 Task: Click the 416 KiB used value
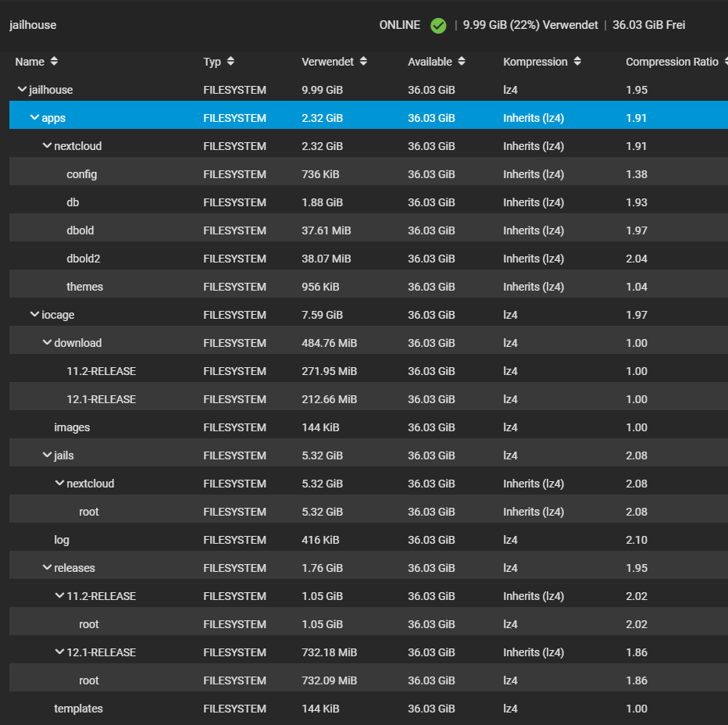tap(320, 540)
